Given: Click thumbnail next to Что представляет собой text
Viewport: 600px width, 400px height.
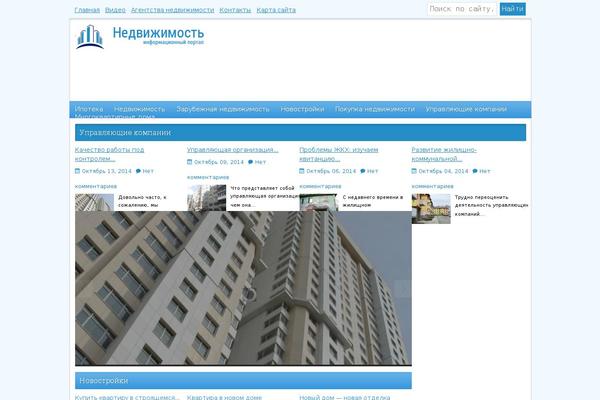Looking at the screenshot, I should 207,198.
